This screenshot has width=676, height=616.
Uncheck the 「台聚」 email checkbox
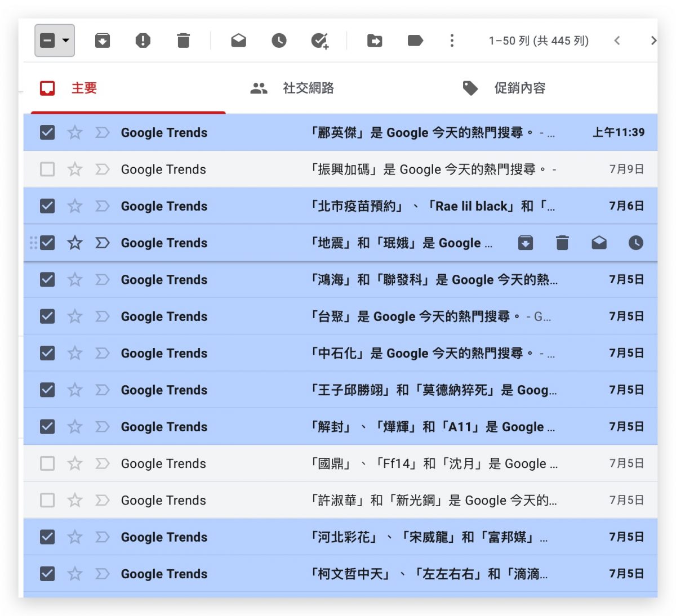click(x=47, y=316)
